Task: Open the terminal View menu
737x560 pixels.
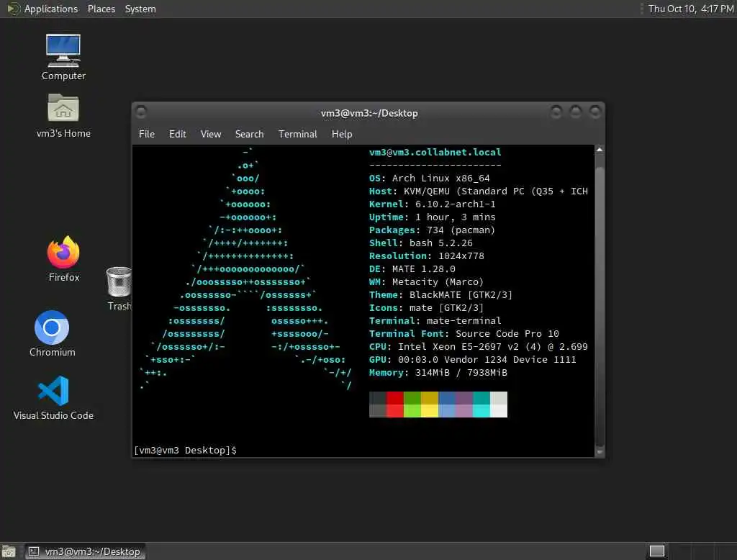Action: click(x=211, y=134)
